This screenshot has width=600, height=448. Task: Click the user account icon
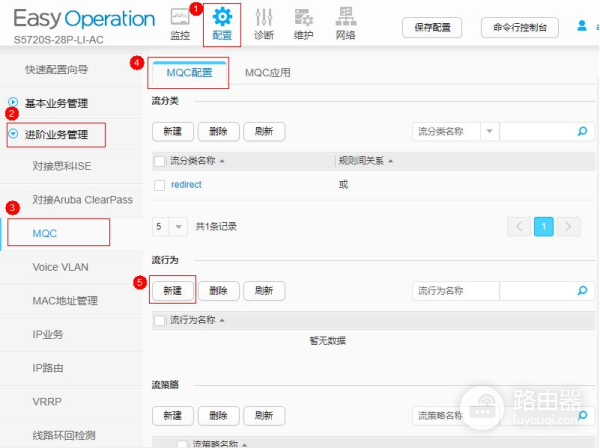582,26
